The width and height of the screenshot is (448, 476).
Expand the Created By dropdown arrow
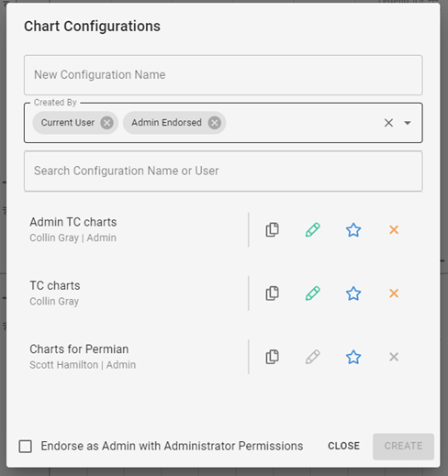click(x=408, y=123)
